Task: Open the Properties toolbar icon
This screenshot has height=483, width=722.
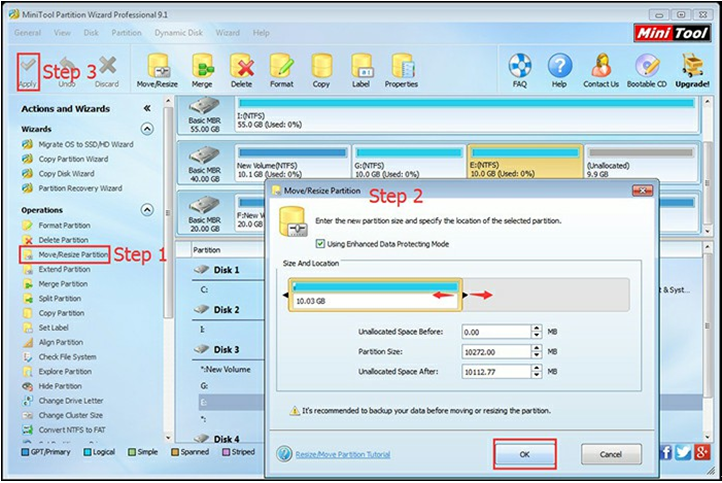Action: tap(402, 66)
